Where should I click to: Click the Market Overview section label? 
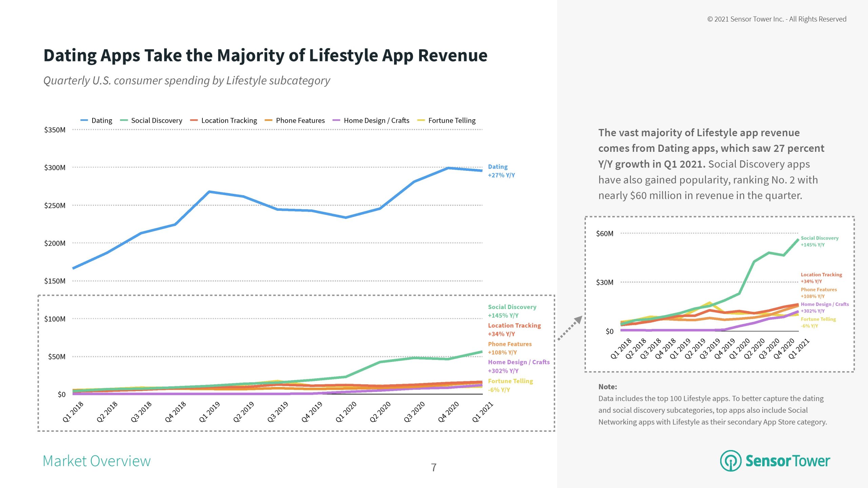tap(97, 461)
